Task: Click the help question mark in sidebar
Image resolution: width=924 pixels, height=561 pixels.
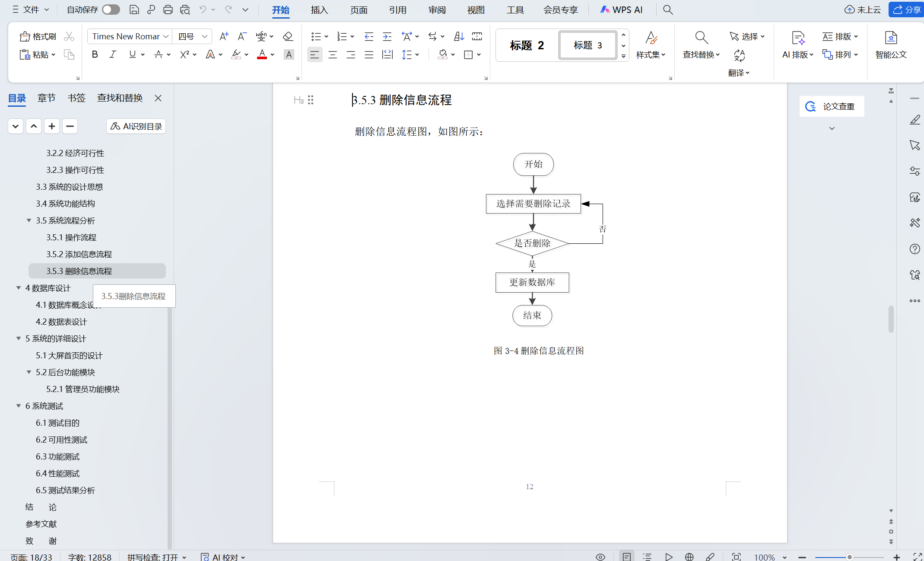Action: [x=914, y=249]
